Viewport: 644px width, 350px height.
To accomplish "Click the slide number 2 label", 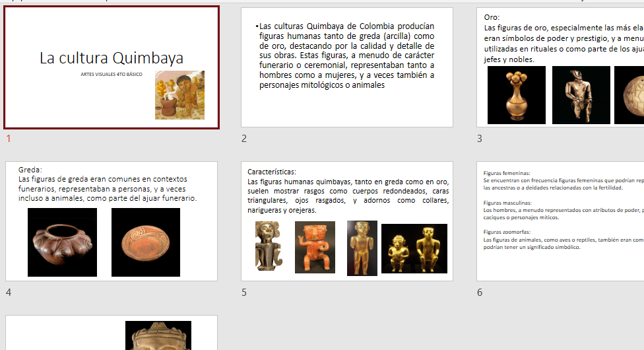I will point(244,139).
